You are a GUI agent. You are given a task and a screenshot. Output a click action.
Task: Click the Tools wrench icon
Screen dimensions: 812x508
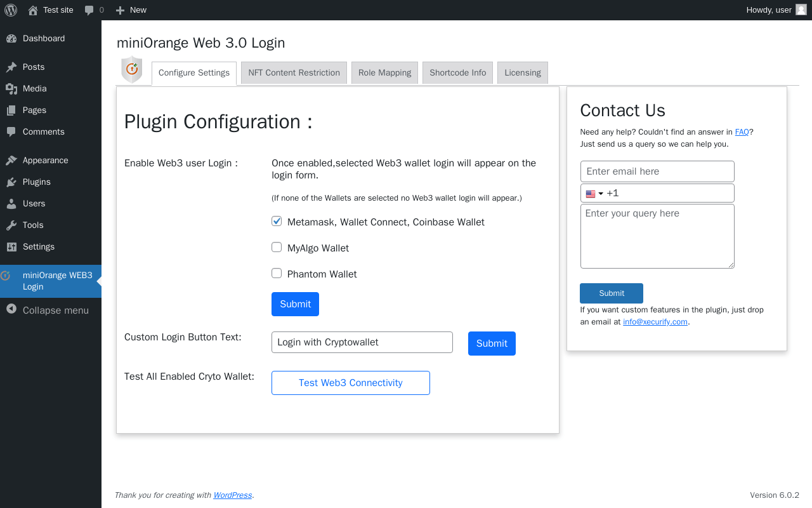pos(11,225)
